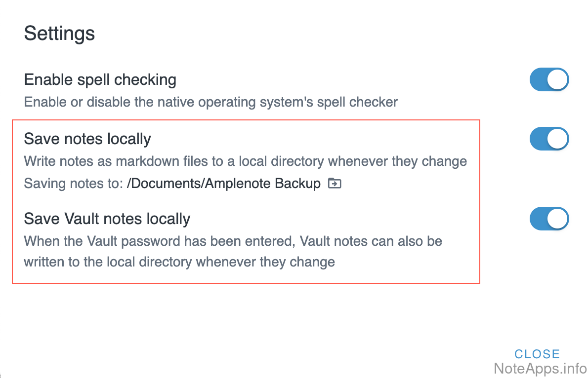Click the "Save Vault notes locally" title
This screenshot has height=378, width=588.
coord(107,219)
